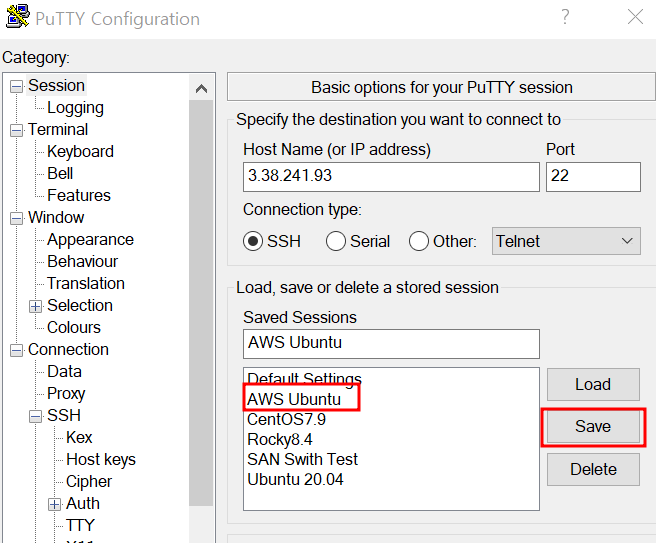This screenshot has width=656, height=543.
Task: Open the SSH category
Action: tap(64, 415)
